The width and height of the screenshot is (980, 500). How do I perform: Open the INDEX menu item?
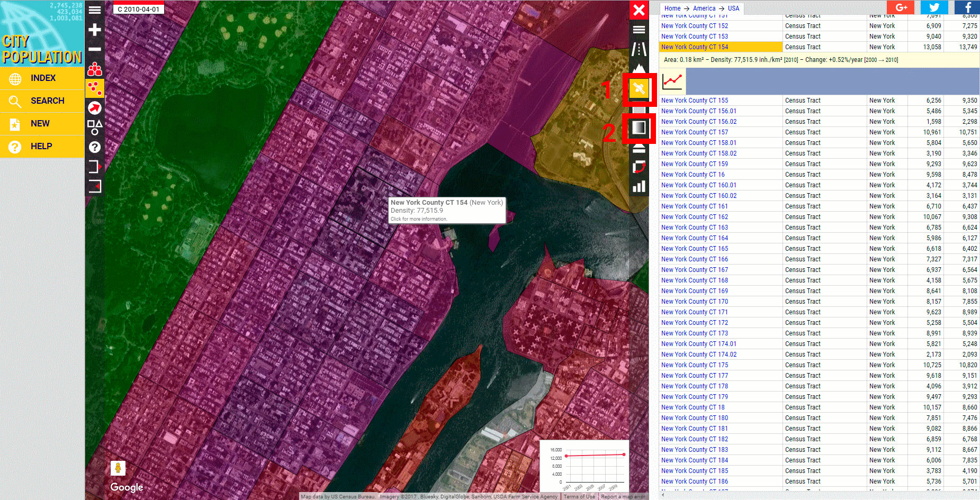42,78
